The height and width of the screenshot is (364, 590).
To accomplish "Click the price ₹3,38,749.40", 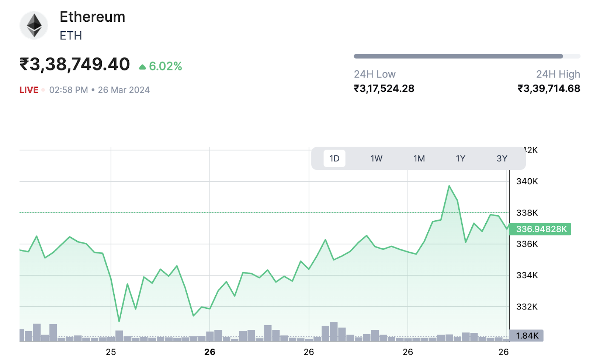I will tap(74, 64).
